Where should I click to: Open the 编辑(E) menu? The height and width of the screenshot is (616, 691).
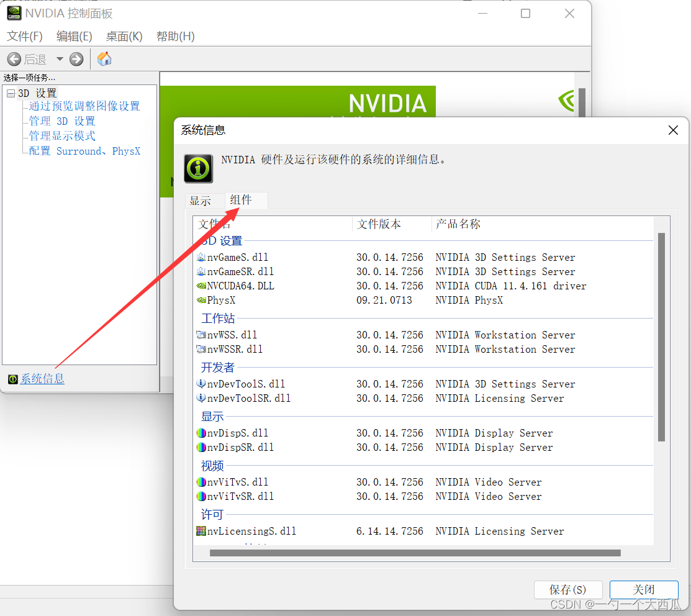pos(74,36)
